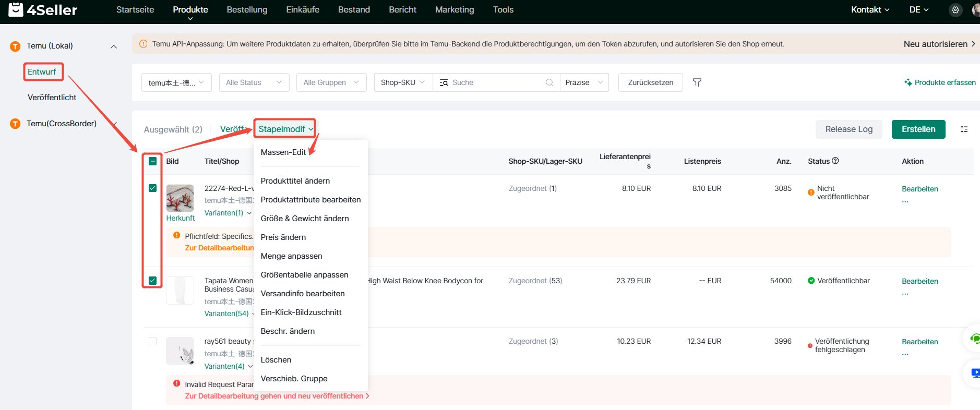Click the Temu (Lokal) orange icon
This screenshot has height=410, width=980.
[15, 46]
